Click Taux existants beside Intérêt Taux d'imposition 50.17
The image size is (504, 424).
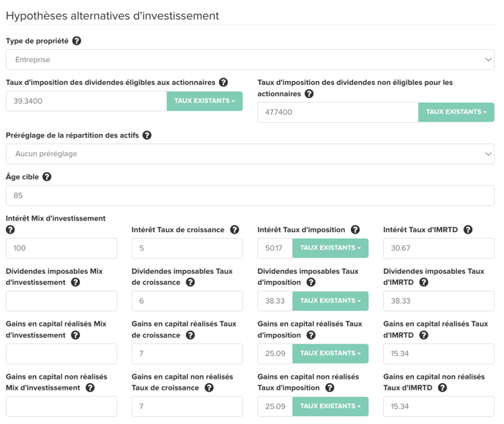pos(330,248)
